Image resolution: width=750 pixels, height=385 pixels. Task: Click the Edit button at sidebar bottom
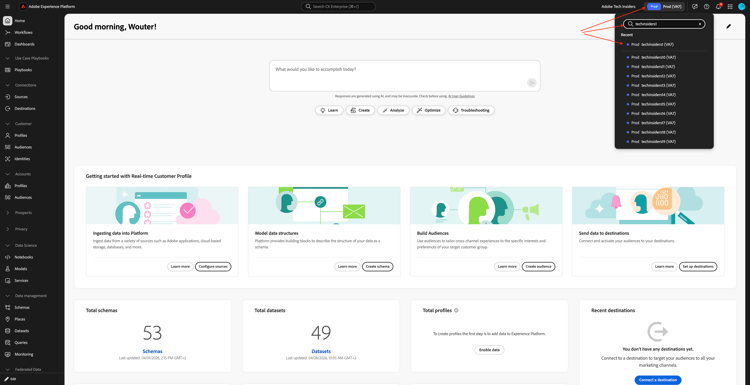tap(11, 379)
